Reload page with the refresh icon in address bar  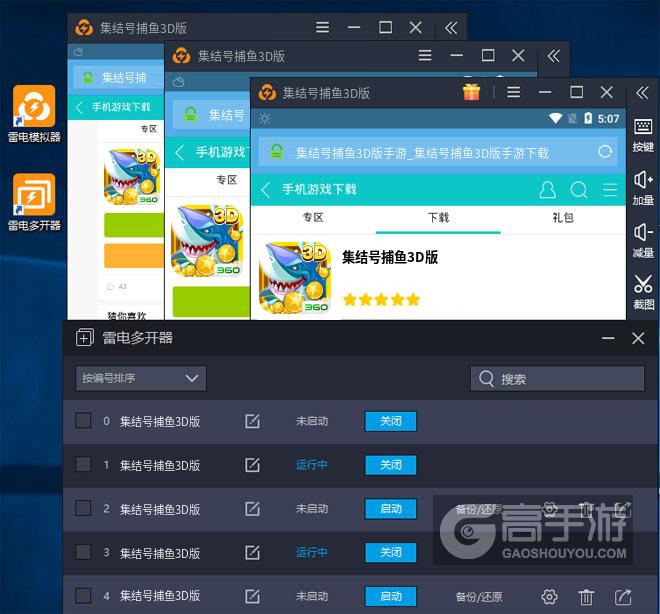(605, 152)
